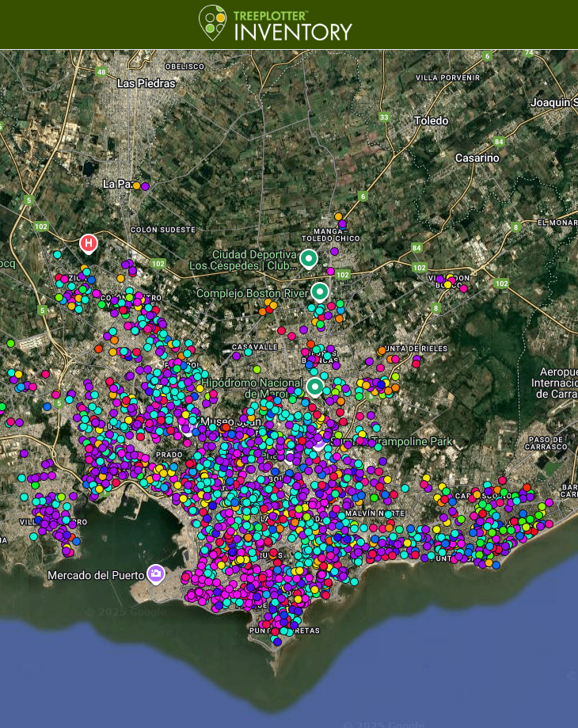578x728 pixels.
Task: Click the PASO DE CARRASCO label
Action: click(x=546, y=443)
